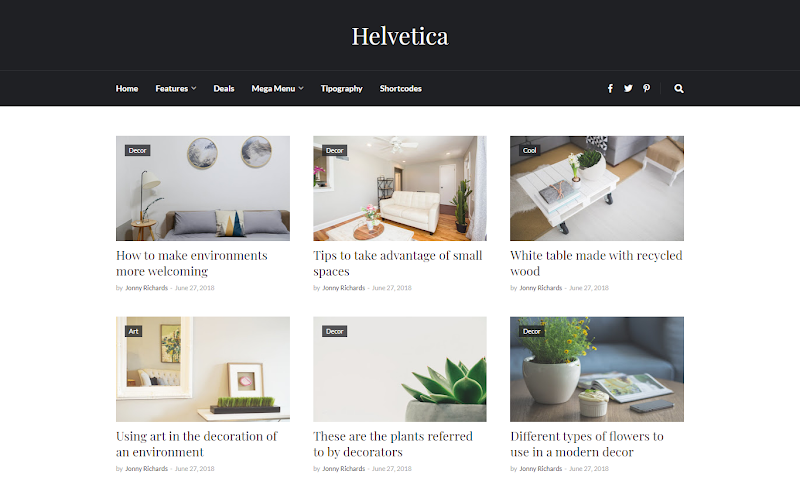The image size is (800, 481).
Task: Click the succulent plant thumbnail
Action: pos(400,369)
